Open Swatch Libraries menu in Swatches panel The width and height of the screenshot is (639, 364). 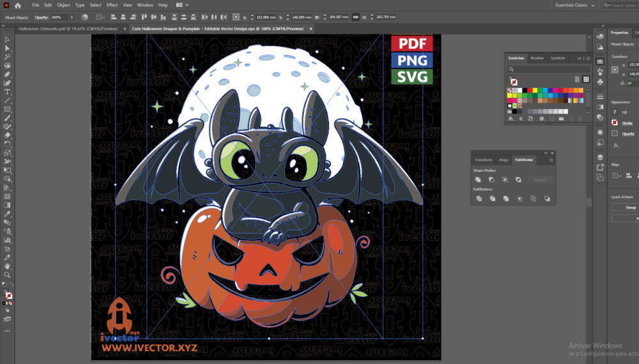511,119
